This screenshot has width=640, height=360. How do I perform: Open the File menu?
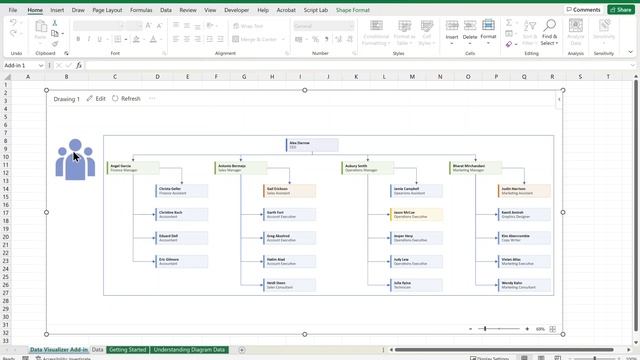pyautogui.click(x=13, y=10)
